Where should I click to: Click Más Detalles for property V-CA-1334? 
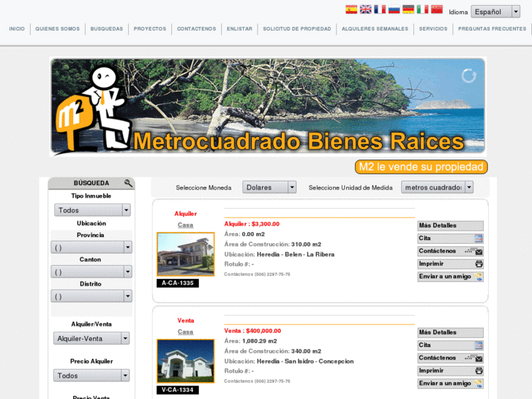451,333
